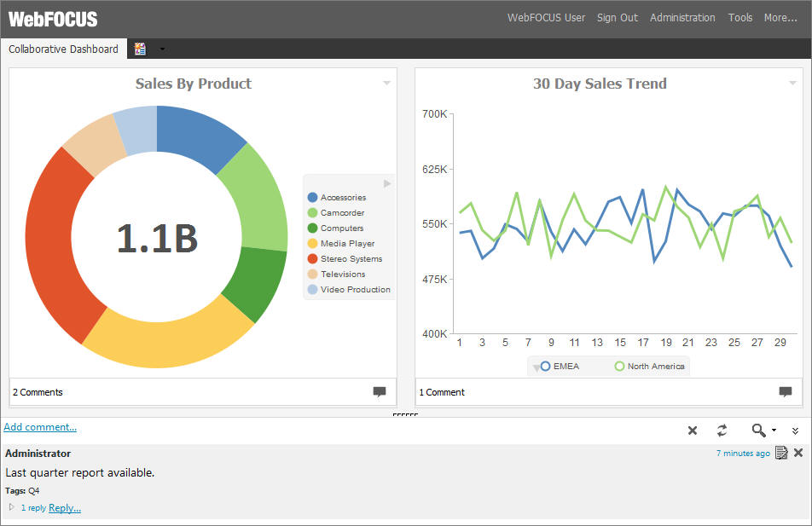Toggle Computers legend color
The width and height of the screenshot is (812, 526).
tap(312, 228)
